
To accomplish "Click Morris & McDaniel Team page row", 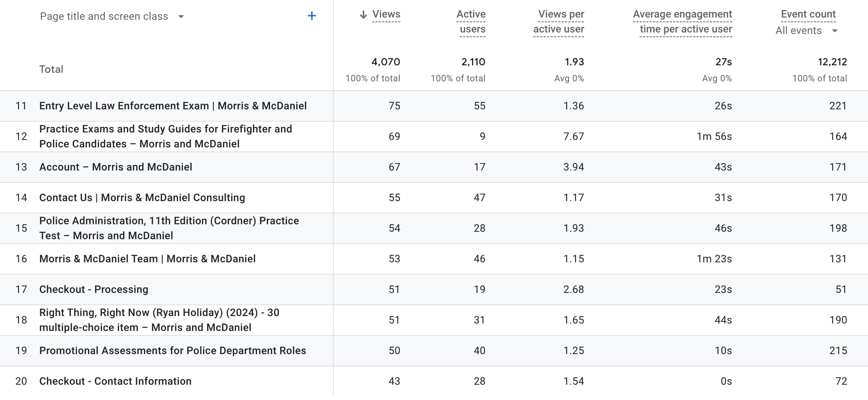I will pos(147,259).
